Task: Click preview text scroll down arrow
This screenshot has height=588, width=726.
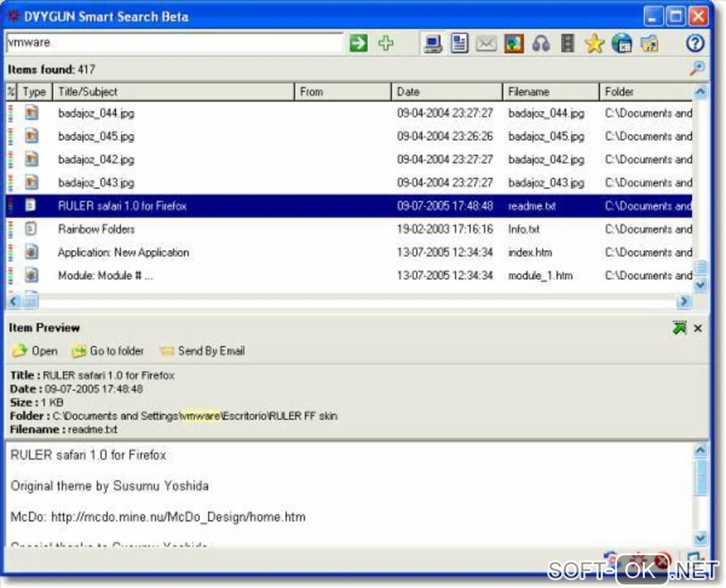Action: pyautogui.click(x=700, y=537)
